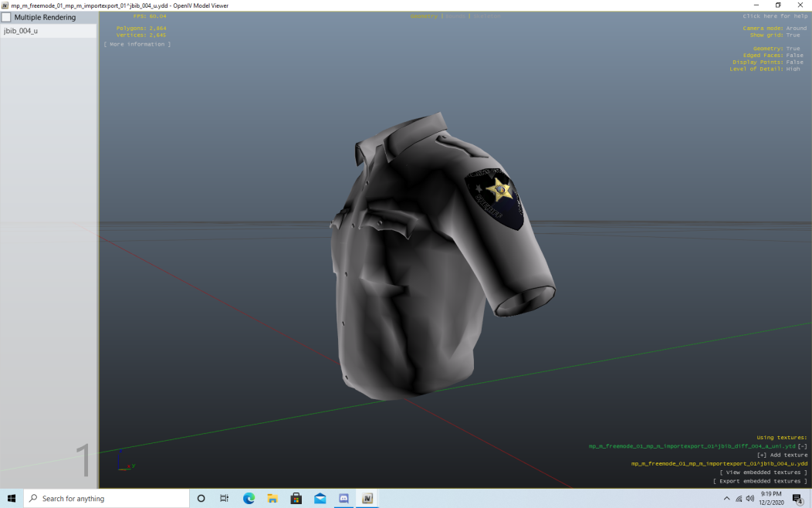Remove the loaded .ytd texture with [-]
812x508 pixels.
(803, 446)
